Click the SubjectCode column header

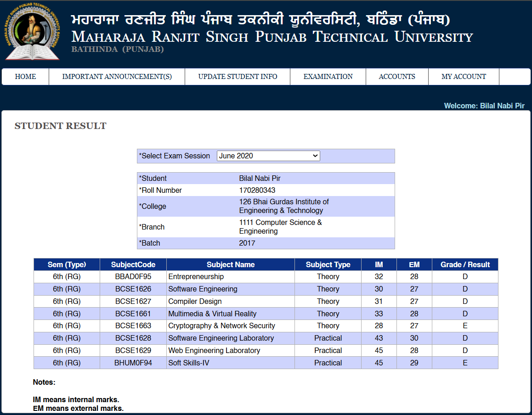pyautogui.click(x=133, y=265)
